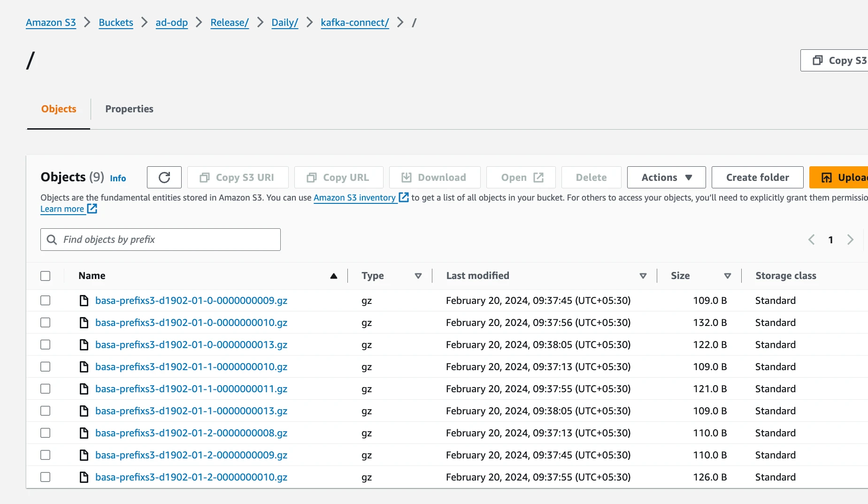Open object basa-prefixs3-d1902-01-2-0000000010.gz
Screen dimensions: 868x504
click(191, 477)
